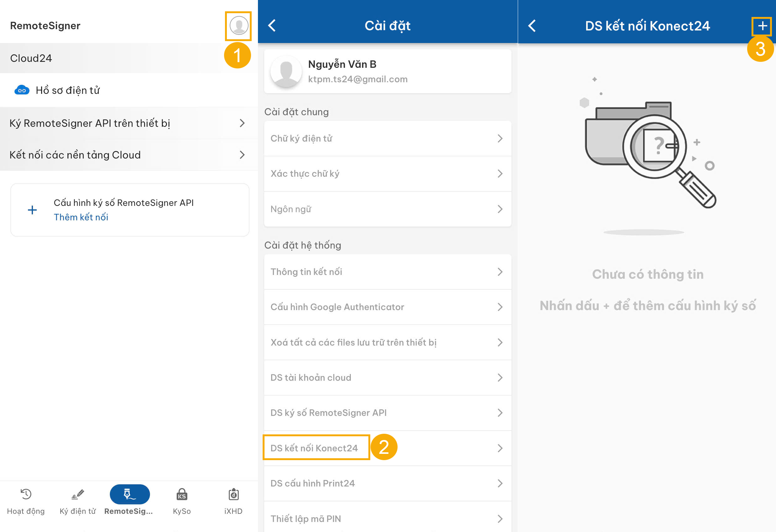
Task: Open Thiết lập mã PIN
Action: (387, 518)
